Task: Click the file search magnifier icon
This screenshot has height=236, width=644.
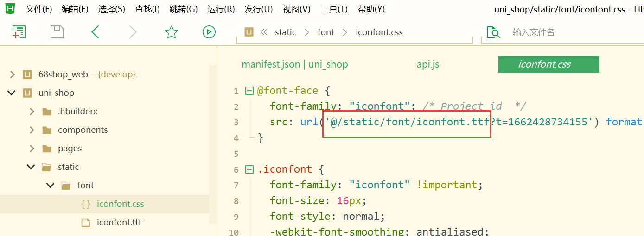Action: tap(493, 32)
